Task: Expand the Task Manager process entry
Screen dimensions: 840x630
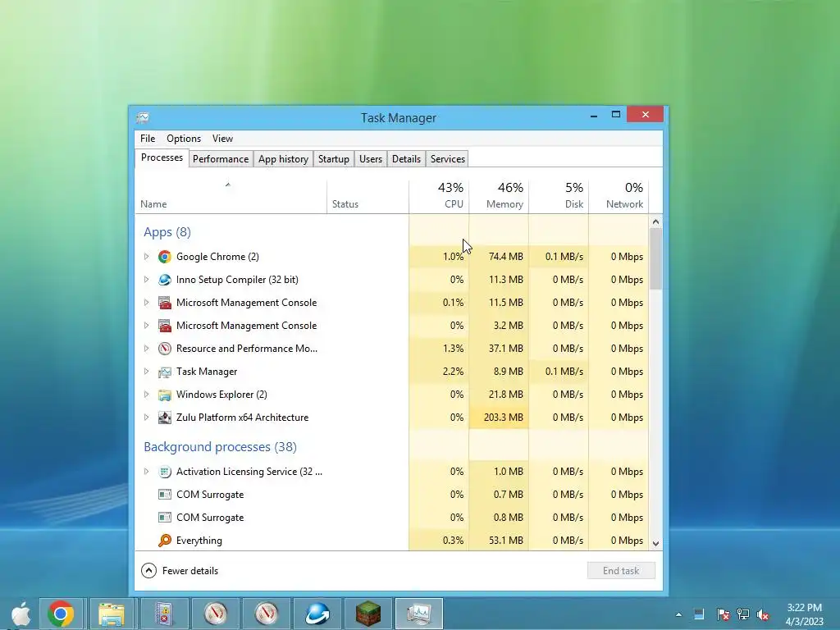Action: click(146, 372)
